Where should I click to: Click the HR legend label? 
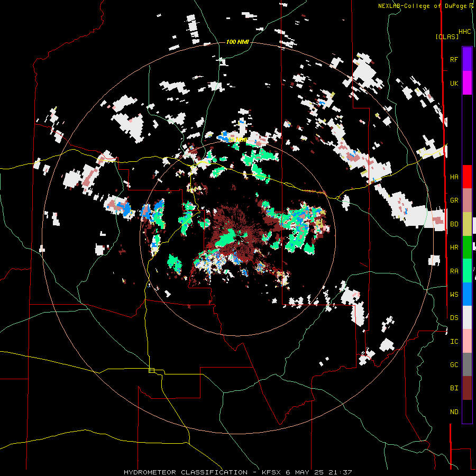click(x=454, y=248)
